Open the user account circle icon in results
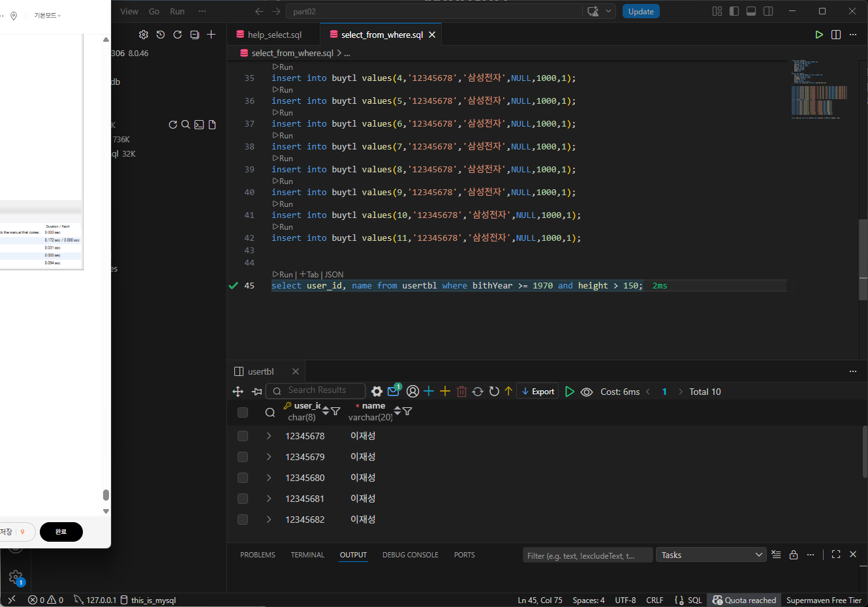This screenshot has height=607, width=868. 412,392
